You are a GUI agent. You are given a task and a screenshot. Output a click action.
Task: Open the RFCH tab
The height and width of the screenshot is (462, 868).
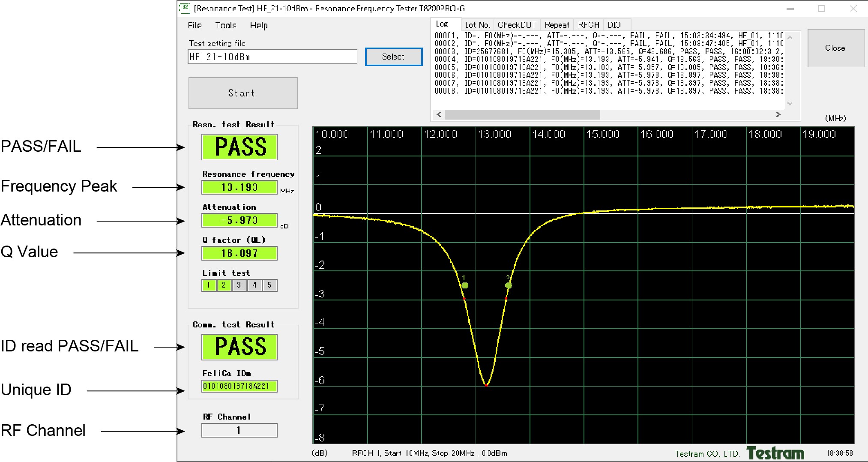click(588, 25)
